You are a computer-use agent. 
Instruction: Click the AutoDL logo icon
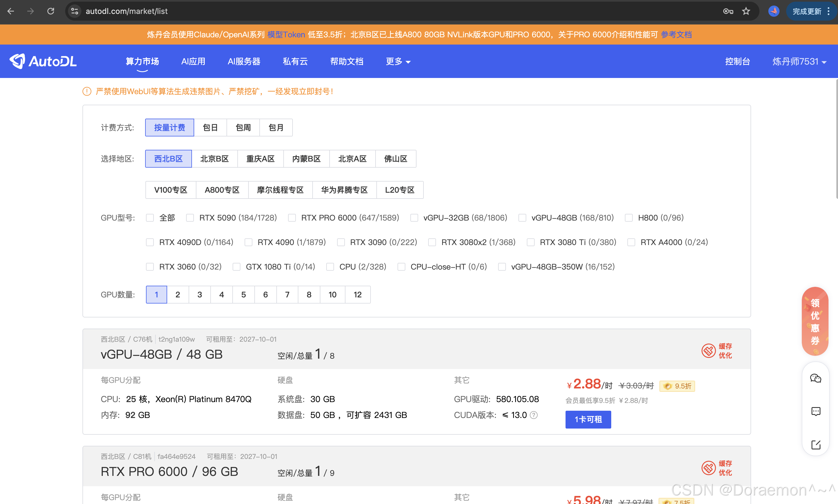pos(17,61)
